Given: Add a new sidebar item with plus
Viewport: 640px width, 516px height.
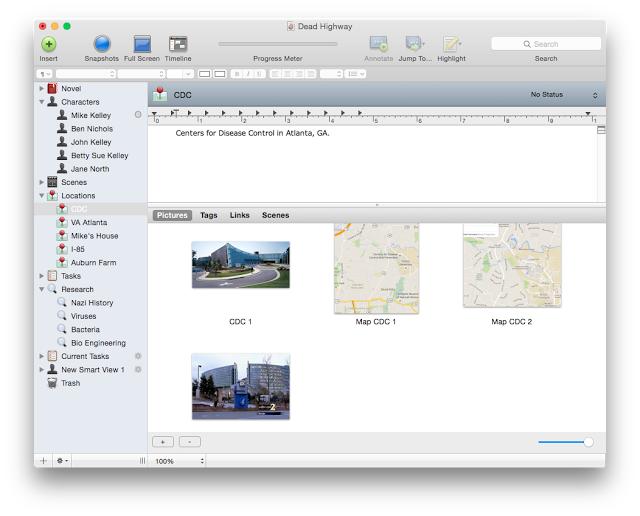Looking at the screenshot, I should [x=43, y=461].
